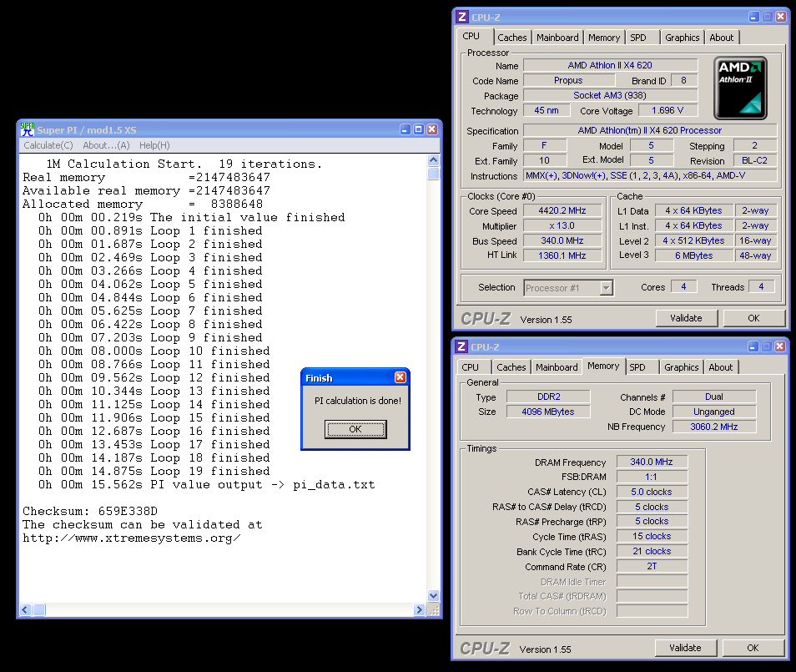Switch to Memory tab in upper CPU-Z window

(603, 38)
